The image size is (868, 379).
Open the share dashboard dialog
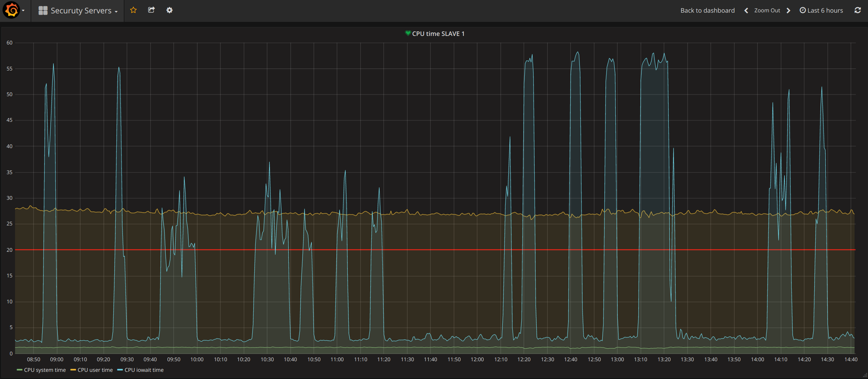(x=151, y=10)
